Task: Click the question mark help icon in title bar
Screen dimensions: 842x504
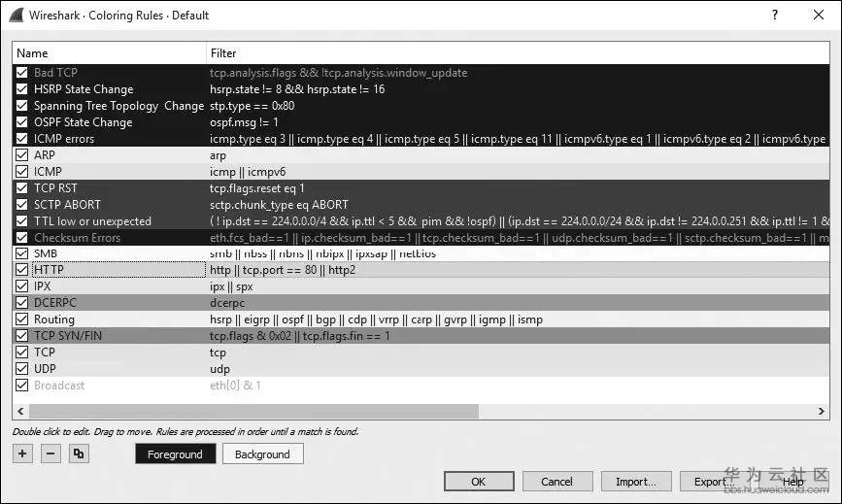Action: pos(774,15)
